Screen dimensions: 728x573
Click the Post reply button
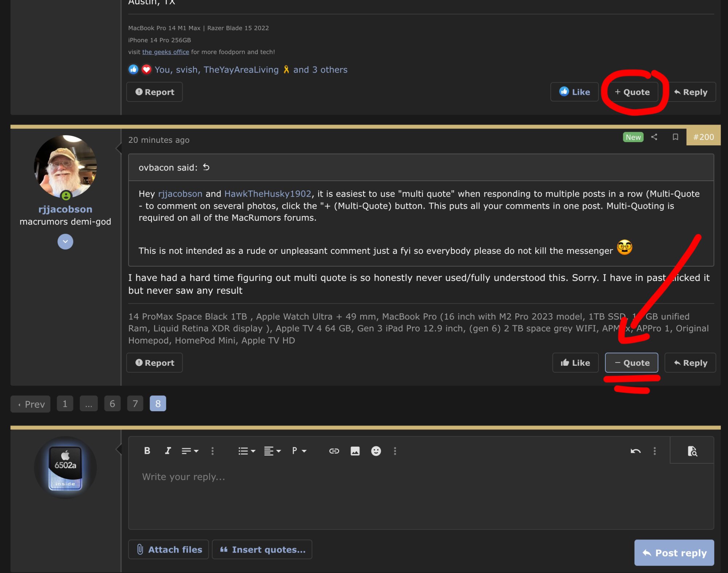coord(674,553)
